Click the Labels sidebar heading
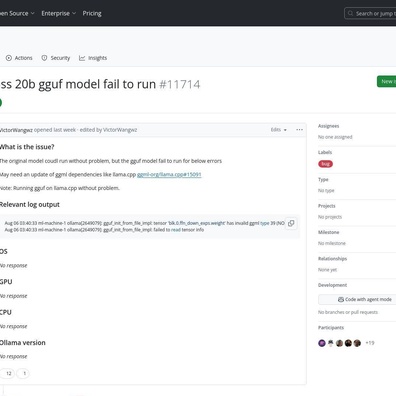396x396 pixels. (x=325, y=152)
